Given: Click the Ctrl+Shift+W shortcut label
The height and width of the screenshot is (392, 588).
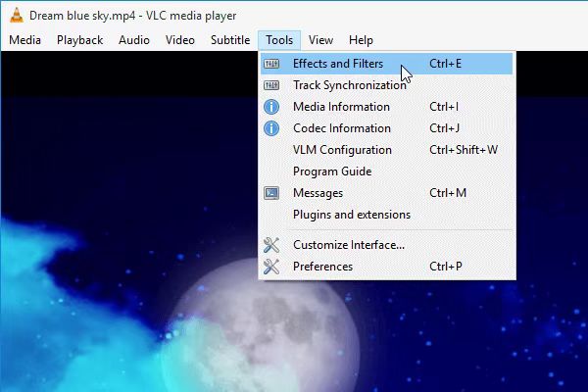Looking at the screenshot, I should coord(464,150).
